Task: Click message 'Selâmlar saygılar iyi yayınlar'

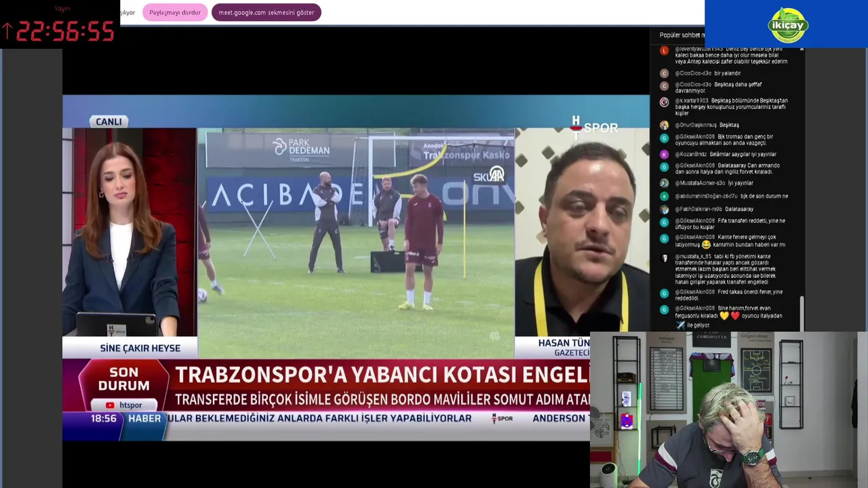Action: click(743, 155)
